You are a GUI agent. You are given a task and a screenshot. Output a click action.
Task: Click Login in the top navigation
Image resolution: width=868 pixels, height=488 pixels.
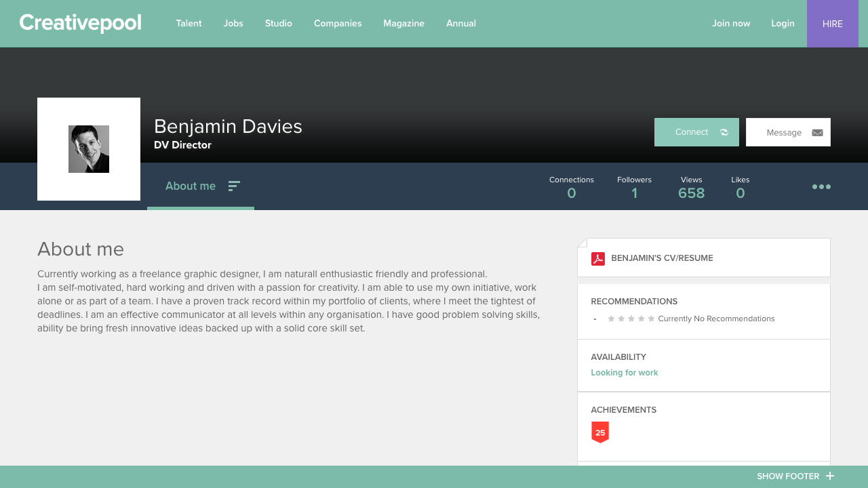point(783,23)
